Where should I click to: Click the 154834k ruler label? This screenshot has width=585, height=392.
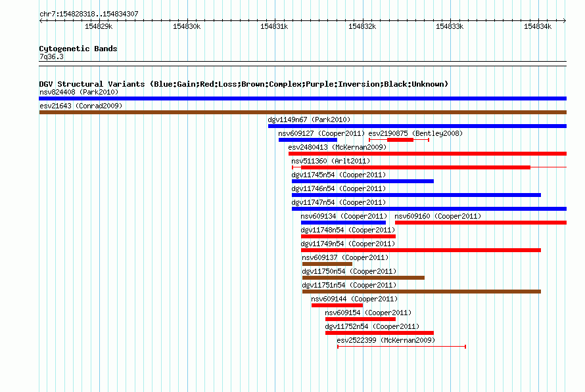538,26
